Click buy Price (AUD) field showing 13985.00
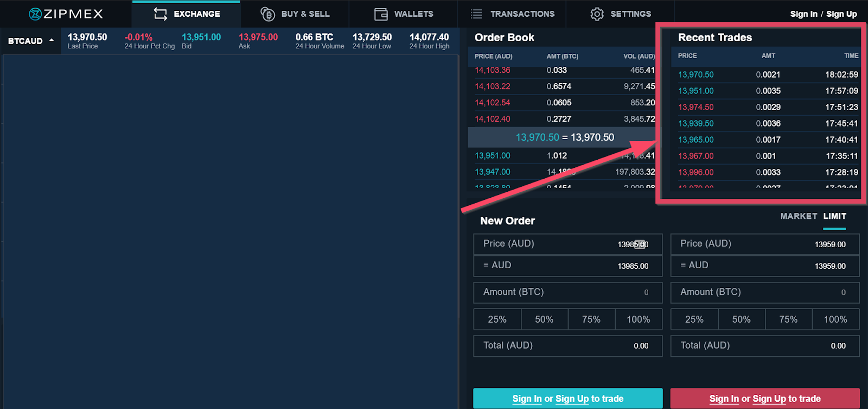 (568, 244)
